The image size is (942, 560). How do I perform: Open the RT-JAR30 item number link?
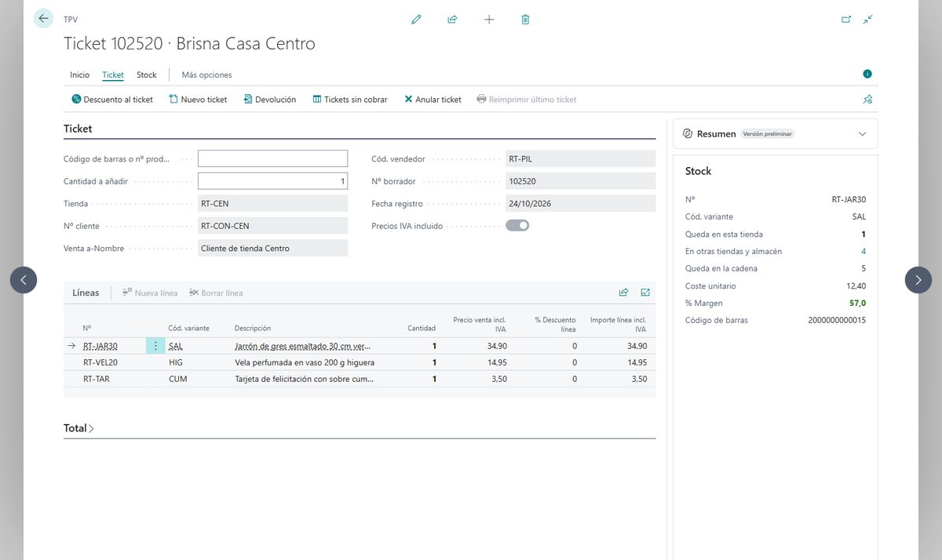tap(100, 346)
